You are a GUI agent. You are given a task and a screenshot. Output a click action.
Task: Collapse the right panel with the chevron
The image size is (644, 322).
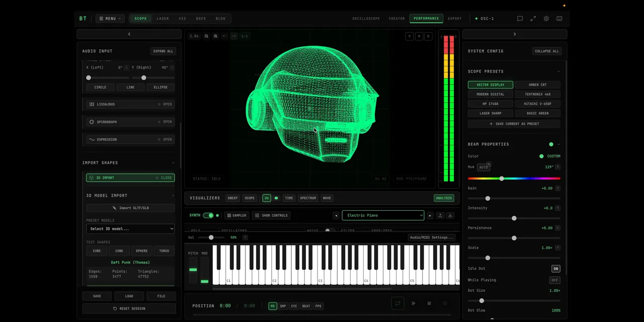[514, 34]
